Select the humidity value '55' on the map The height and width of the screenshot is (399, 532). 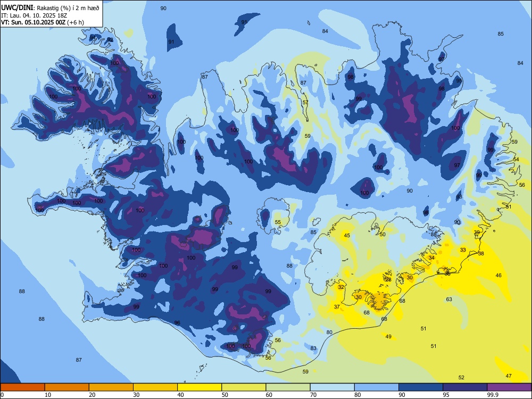(278, 222)
